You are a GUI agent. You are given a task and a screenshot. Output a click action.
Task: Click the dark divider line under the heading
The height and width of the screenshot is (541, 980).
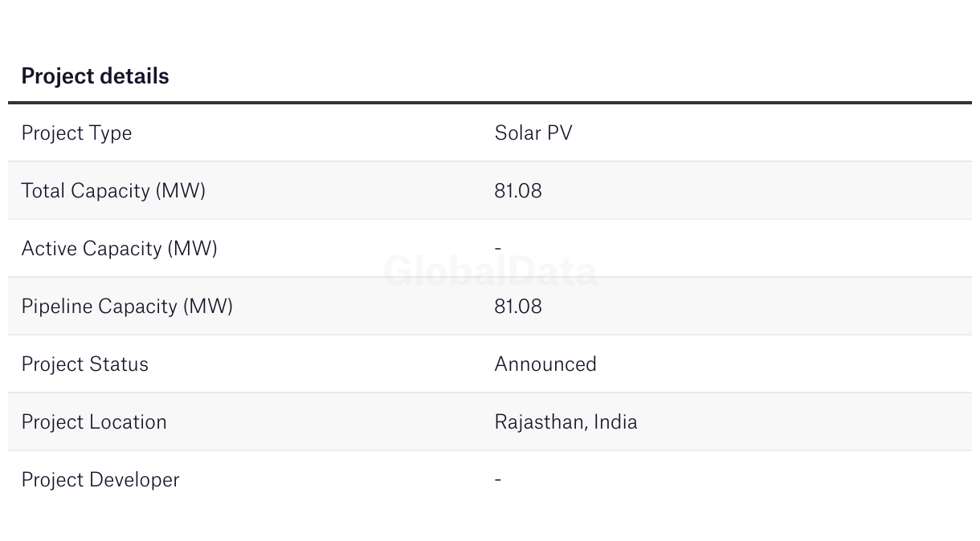[x=490, y=103]
